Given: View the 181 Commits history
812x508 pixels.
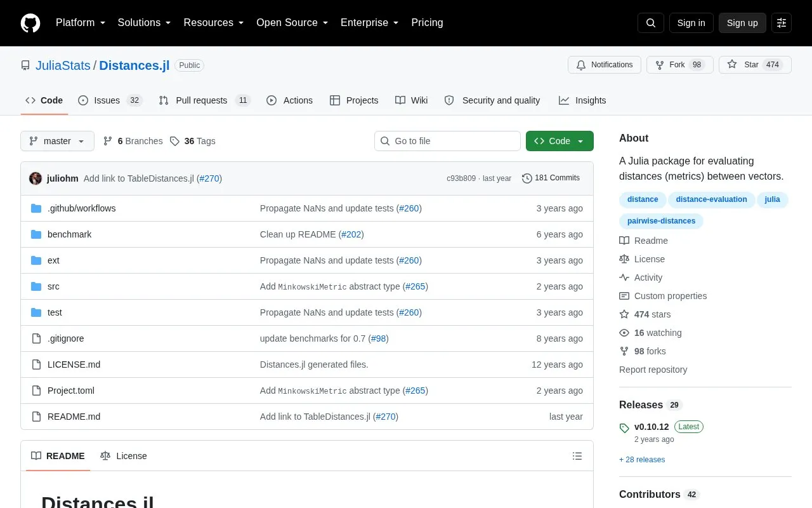Looking at the screenshot, I should [x=551, y=178].
